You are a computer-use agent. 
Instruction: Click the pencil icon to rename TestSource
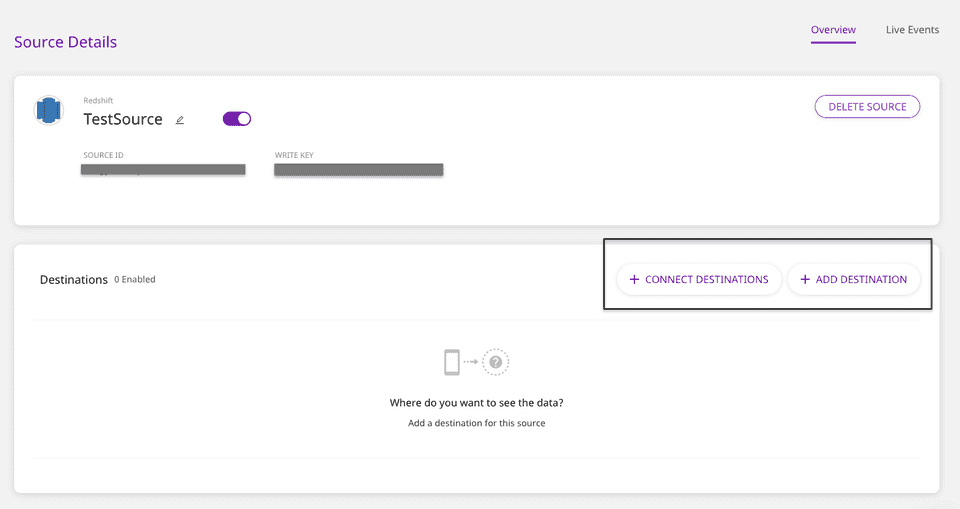(x=180, y=120)
